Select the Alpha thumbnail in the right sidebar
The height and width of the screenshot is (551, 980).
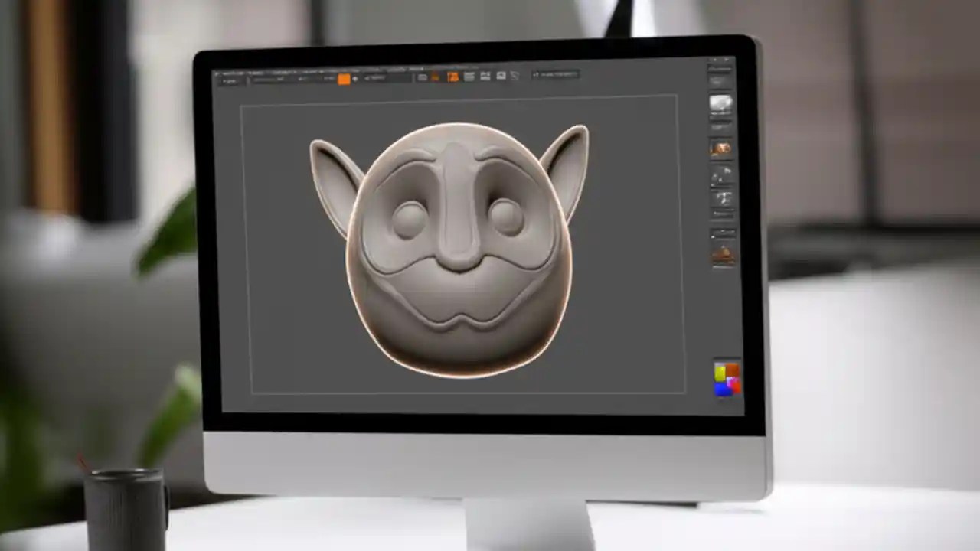pyautogui.click(x=720, y=178)
